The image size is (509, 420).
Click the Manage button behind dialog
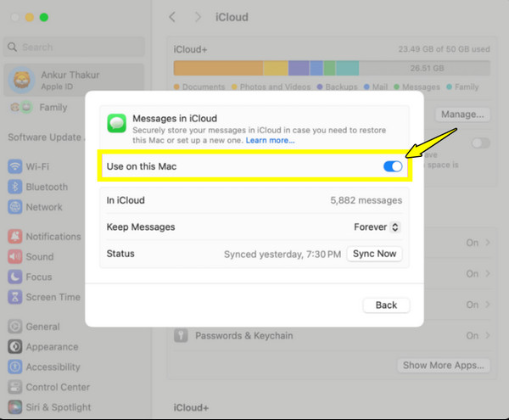click(462, 115)
